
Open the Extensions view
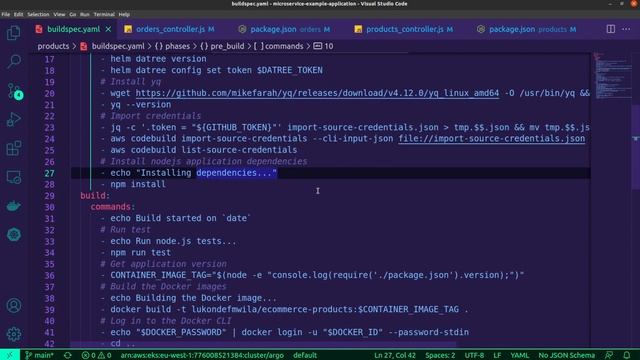13,148
